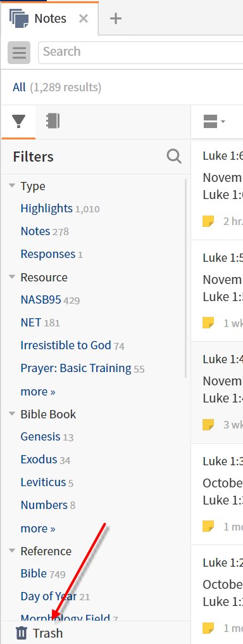Filter notes by Exodus
This screenshot has width=243, height=644.
pyautogui.click(x=39, y=459)
